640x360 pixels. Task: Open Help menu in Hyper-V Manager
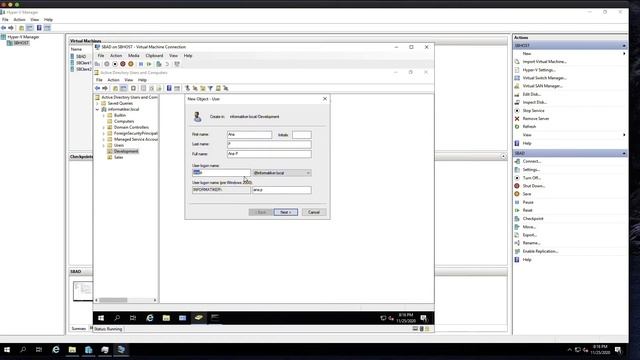tap(48, 20)
